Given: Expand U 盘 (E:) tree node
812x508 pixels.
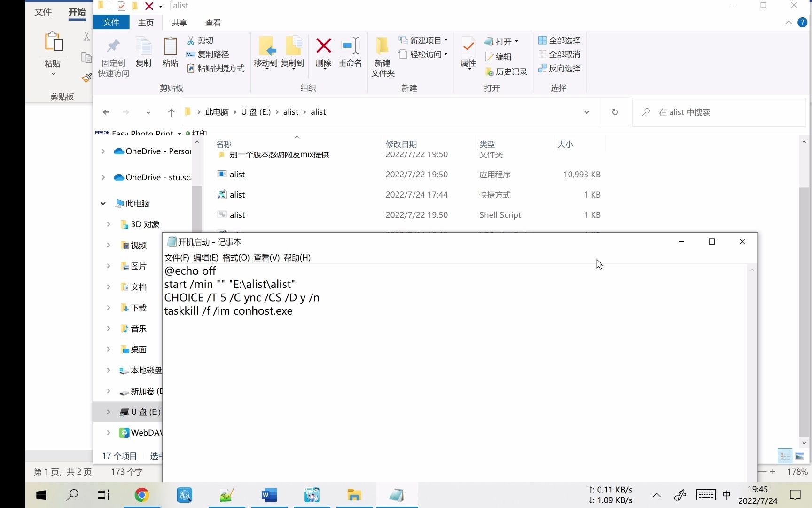Looking at the screenshot, I should pos(109,412).
